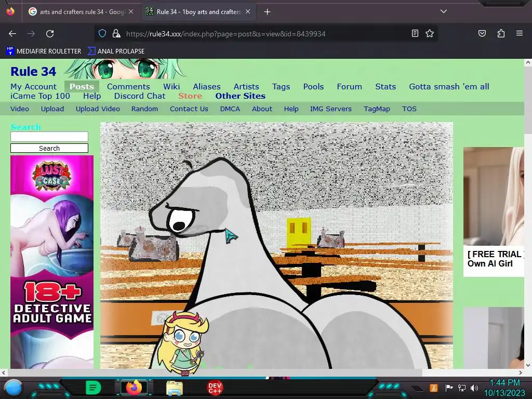Image resolution: width=532 pixels, height=399 pixels.
Task: Visit the Forum link
Action: coord(350,87)
